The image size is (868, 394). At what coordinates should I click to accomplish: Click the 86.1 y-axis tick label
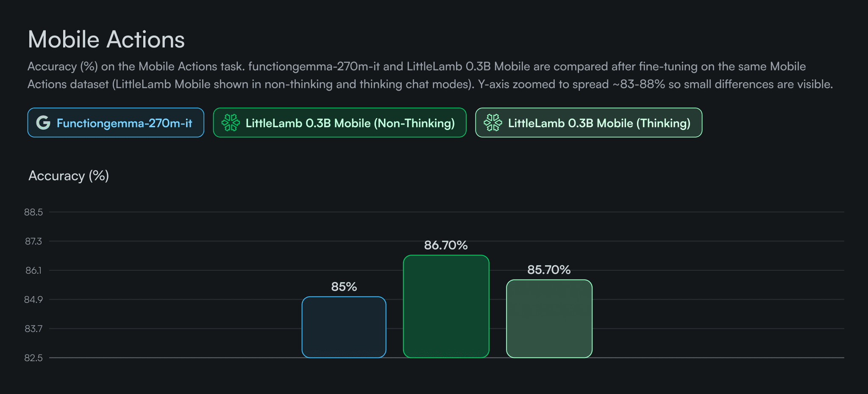coord(33,270)
